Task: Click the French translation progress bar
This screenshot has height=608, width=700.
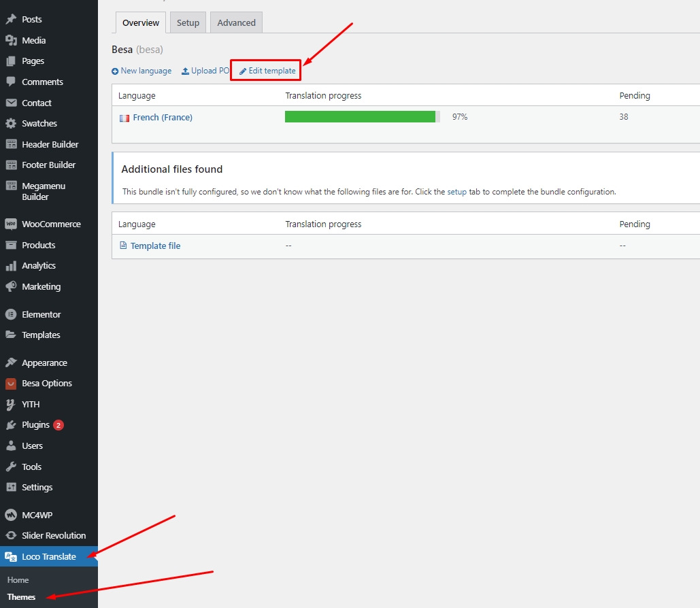Action: tap(362, 117)
